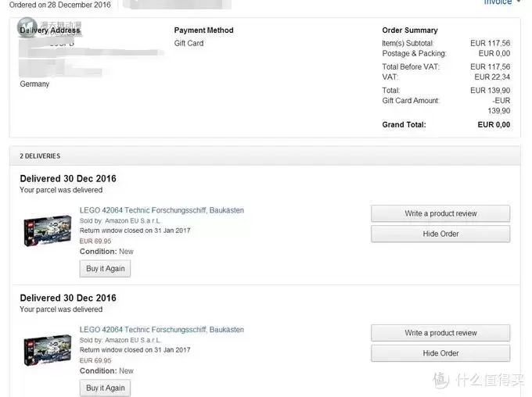The width and height of the screenshot is (532, 397).
Task: Click the first item price EUR 69,95
Action: pyautogui.click(x=95, y=241)
